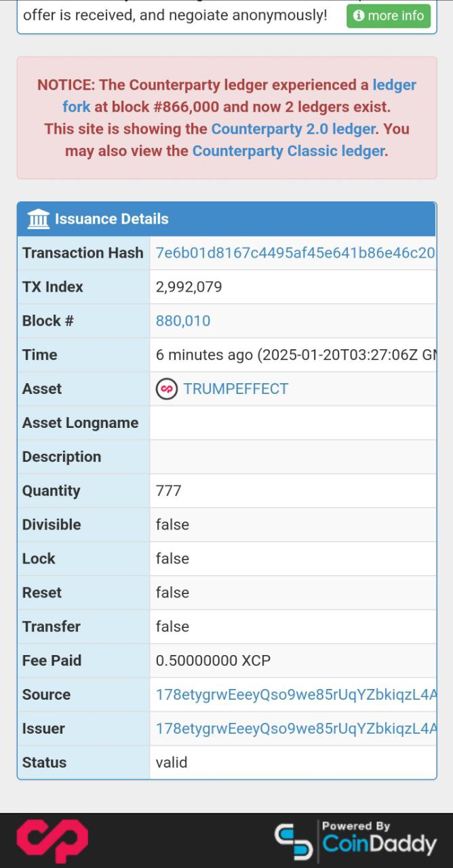The width and height of the screenshot is (453, 868).
Task: Click the Issuance Details panel heading
Action: (x=226, y=219)
